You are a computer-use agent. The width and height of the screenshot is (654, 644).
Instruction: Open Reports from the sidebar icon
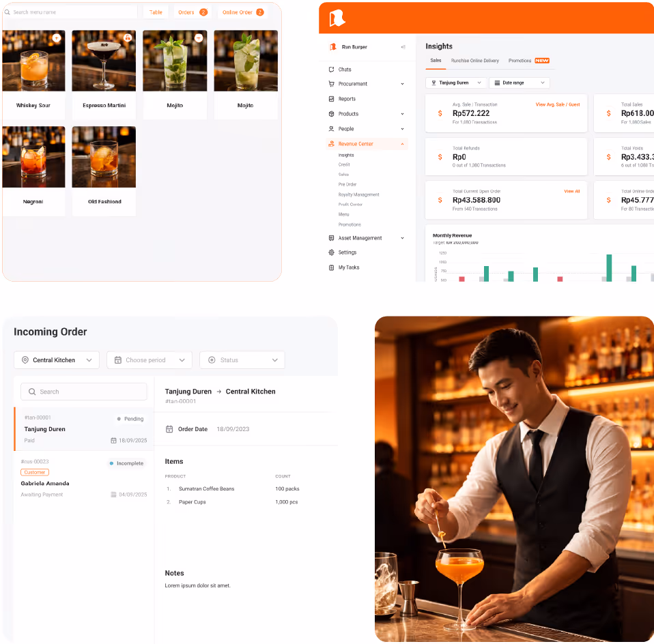(x=332, y=98)
